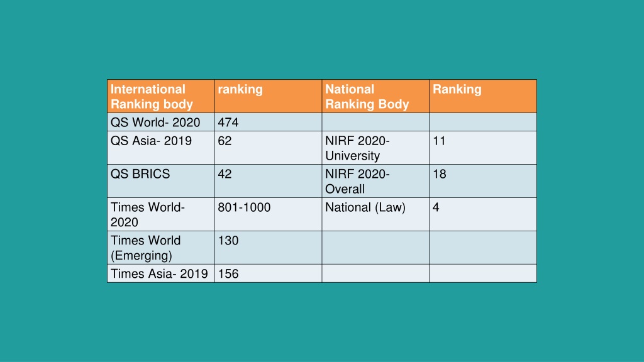Select the 'NIRF 2020- Overall' cell
Screen dimensions: 644x362
point(375,182)
